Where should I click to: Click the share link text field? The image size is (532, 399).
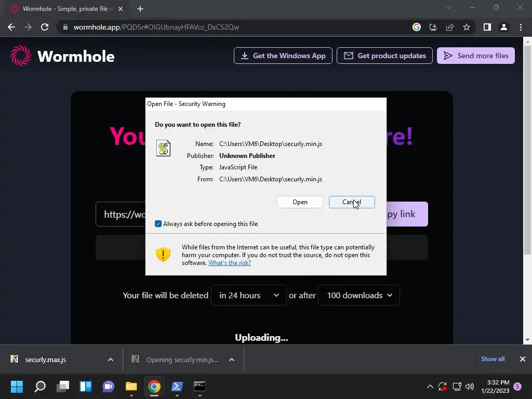[x=121, y=214]
